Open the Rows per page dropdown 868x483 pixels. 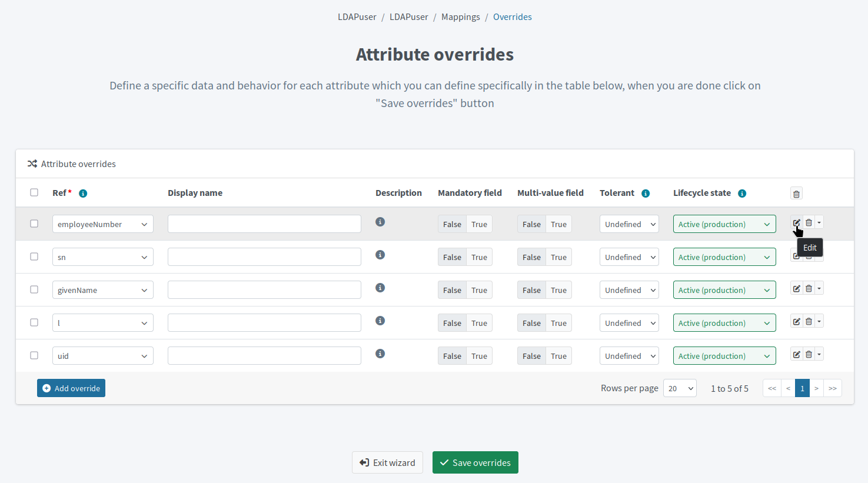pyautogui.click(x=680, y=388)
